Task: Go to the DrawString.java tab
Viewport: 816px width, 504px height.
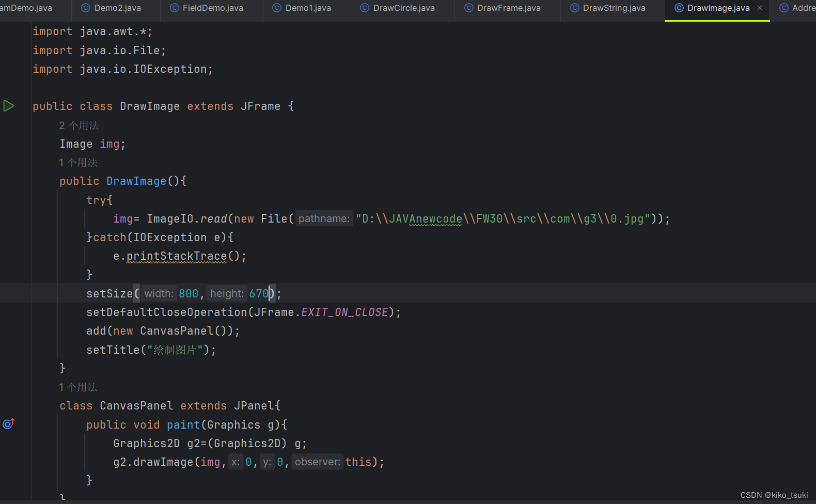Action: pos(608,8)
